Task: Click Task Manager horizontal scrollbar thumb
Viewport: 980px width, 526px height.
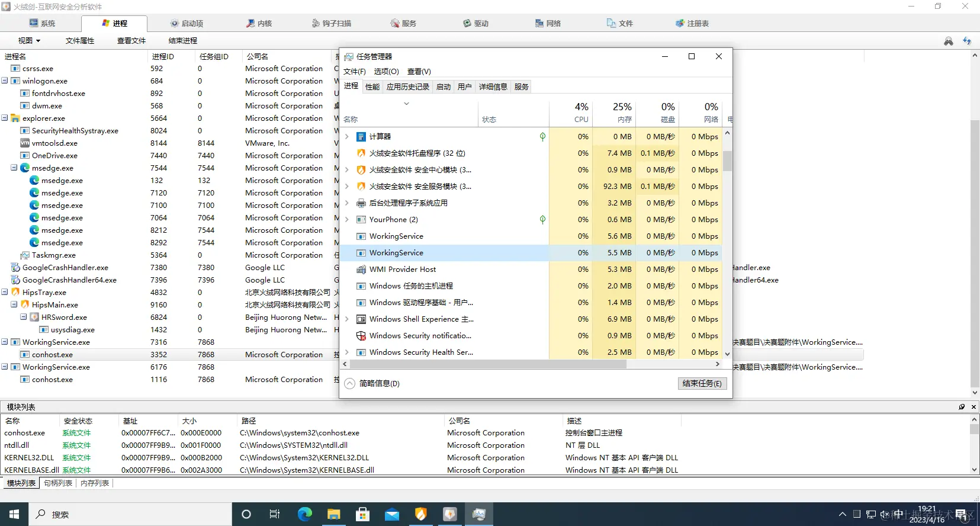Action: click(489, 364)
